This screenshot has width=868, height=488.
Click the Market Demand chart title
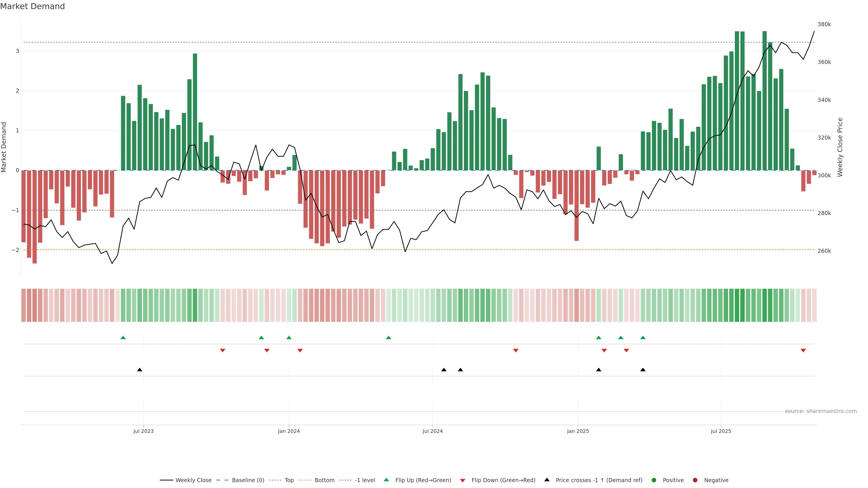pyautogui.click(x=32, y=6)
